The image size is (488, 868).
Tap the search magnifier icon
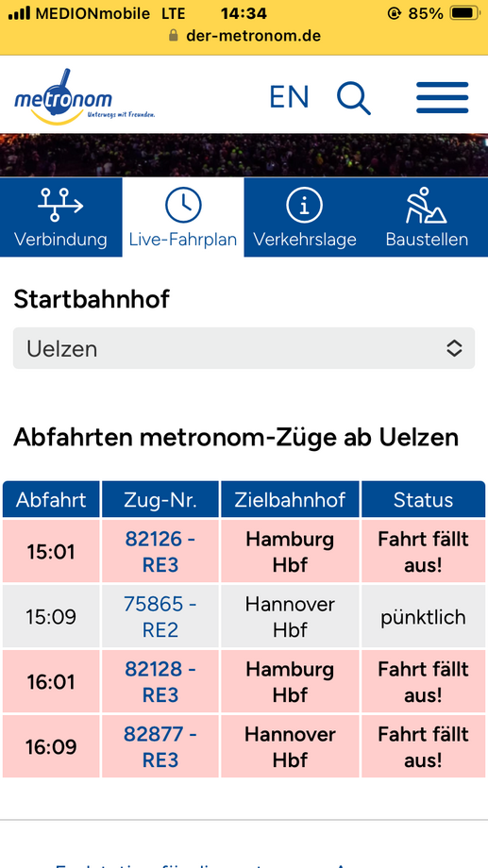pyautogui.click(x=353, y=98)
